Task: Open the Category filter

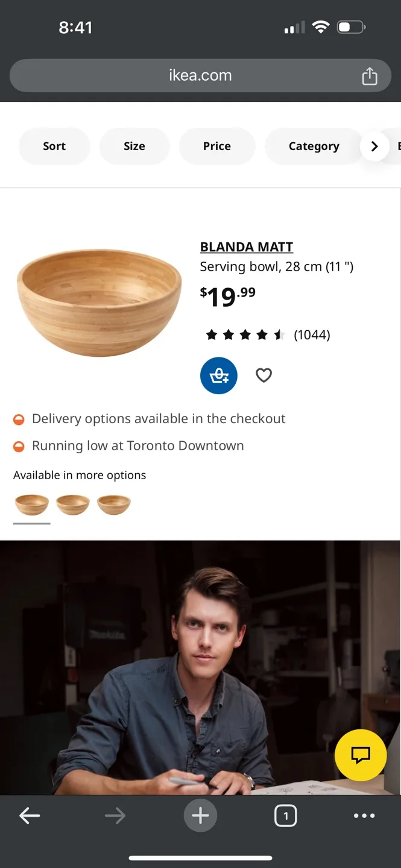Action: pos(314,146)
